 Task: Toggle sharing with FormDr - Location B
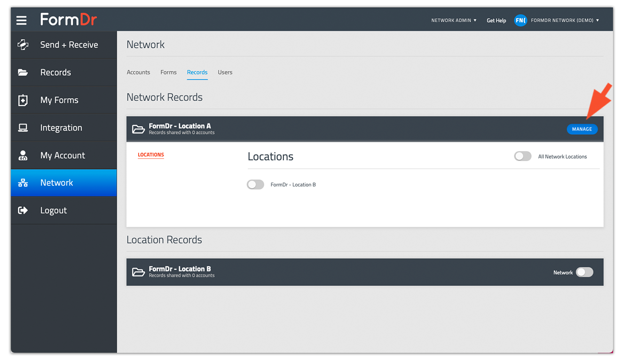pyautogui.click(x=255, y=185)
